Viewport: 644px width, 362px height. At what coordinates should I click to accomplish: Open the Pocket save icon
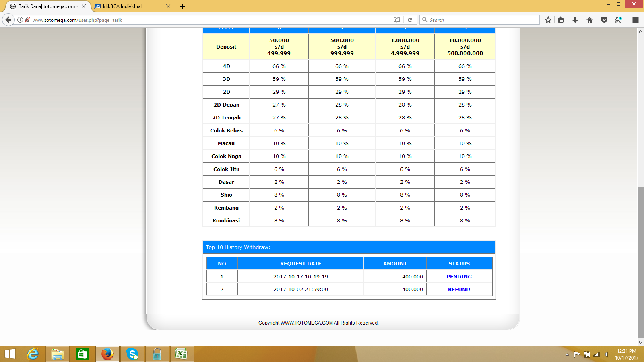(x=604, y=20)
